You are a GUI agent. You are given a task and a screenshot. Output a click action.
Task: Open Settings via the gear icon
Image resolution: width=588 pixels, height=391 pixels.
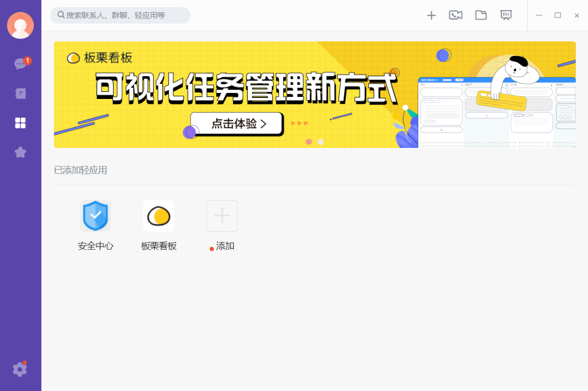[x=20, y=369]
